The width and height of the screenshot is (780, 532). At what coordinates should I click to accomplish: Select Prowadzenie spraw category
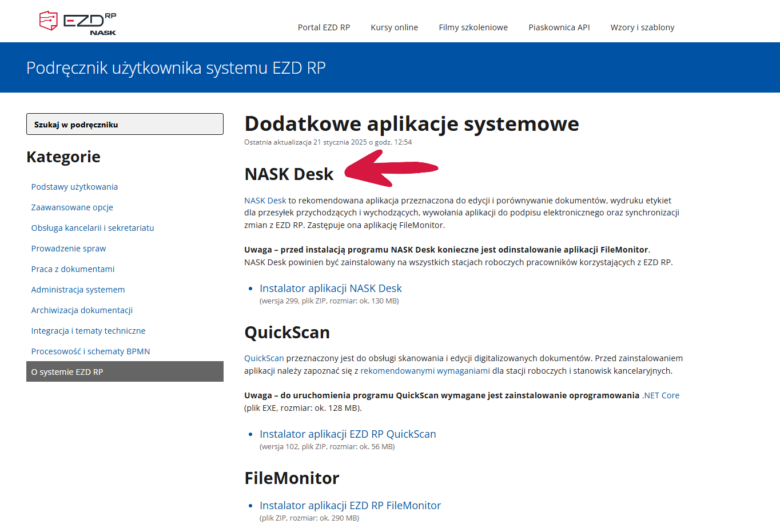pyautogui.click(x=69, y=249)
